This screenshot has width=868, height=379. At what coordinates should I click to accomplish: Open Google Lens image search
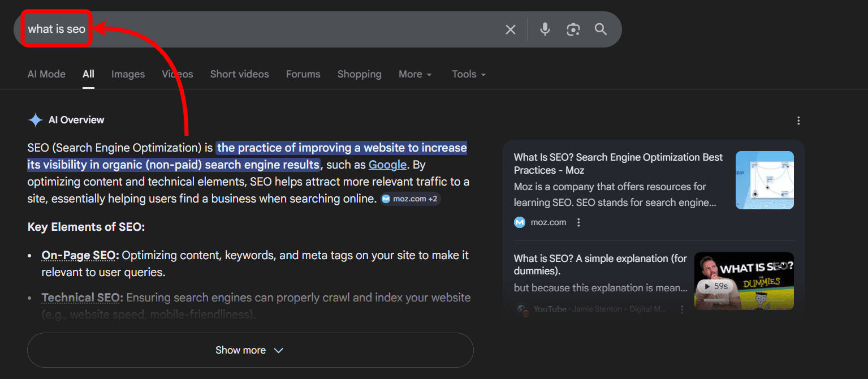click(573, 29)
